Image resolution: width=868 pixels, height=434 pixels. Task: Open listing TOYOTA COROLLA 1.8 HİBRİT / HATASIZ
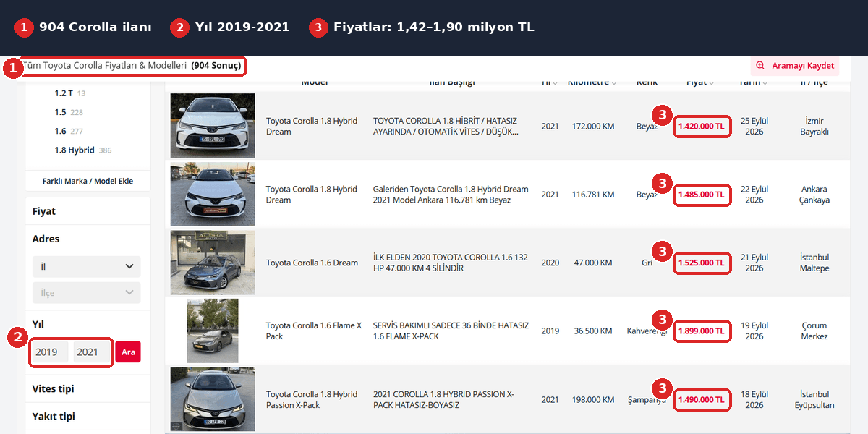[446, 126]
